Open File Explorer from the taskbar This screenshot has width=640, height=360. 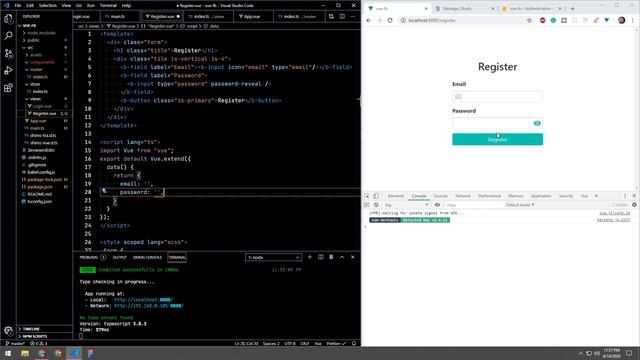tap(25, 353)
